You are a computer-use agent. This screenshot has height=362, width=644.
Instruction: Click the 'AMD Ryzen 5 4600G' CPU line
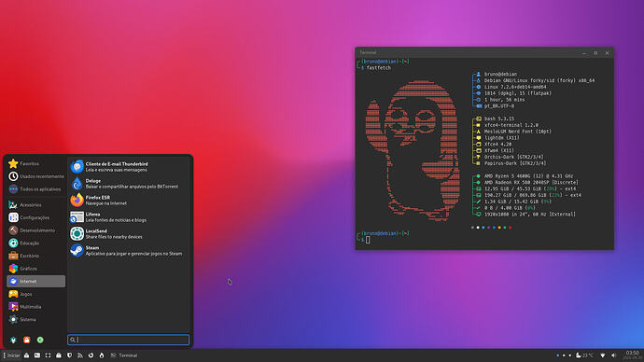(x=528, y=176)
